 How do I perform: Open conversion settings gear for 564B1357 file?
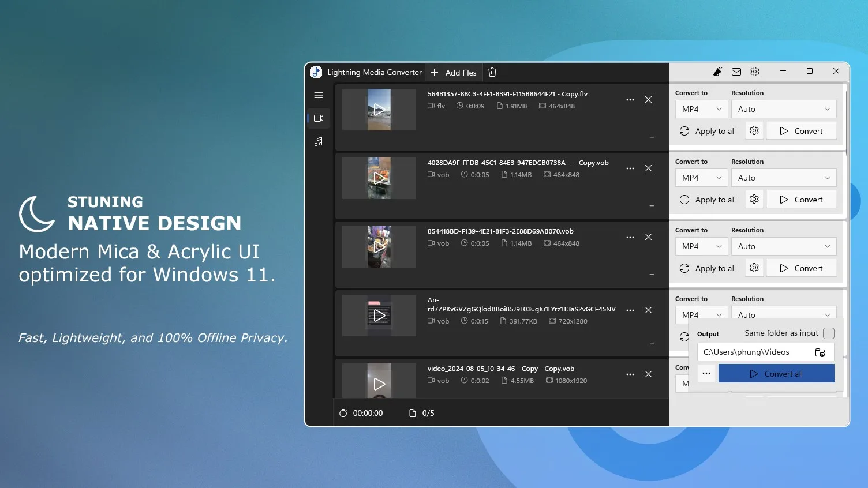click(x=754, y=131)
